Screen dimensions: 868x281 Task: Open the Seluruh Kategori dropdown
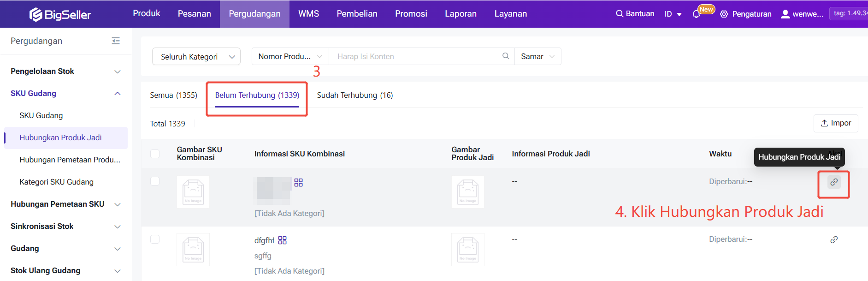point(196,57)
